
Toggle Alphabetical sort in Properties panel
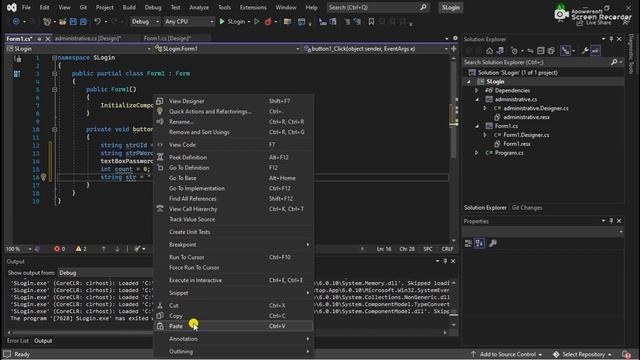(480, 244)
